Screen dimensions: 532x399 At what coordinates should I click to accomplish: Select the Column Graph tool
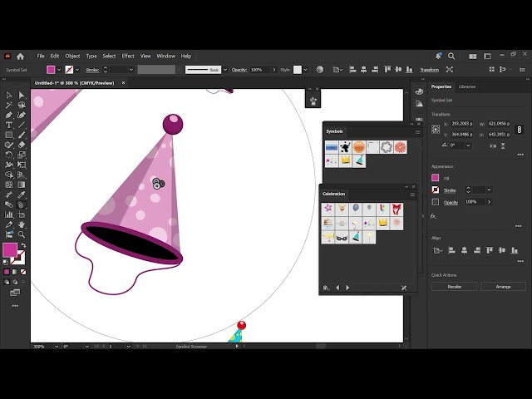[x=9, y=214]
